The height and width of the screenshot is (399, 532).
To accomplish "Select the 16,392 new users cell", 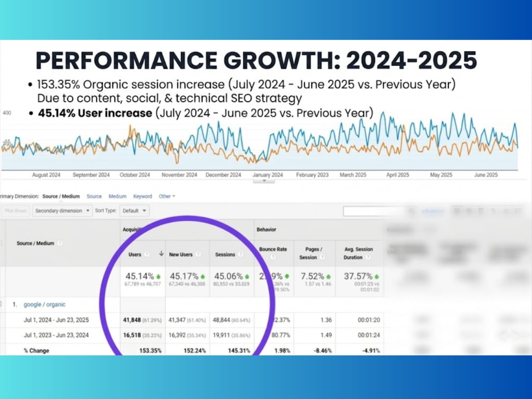I will 187,335.
